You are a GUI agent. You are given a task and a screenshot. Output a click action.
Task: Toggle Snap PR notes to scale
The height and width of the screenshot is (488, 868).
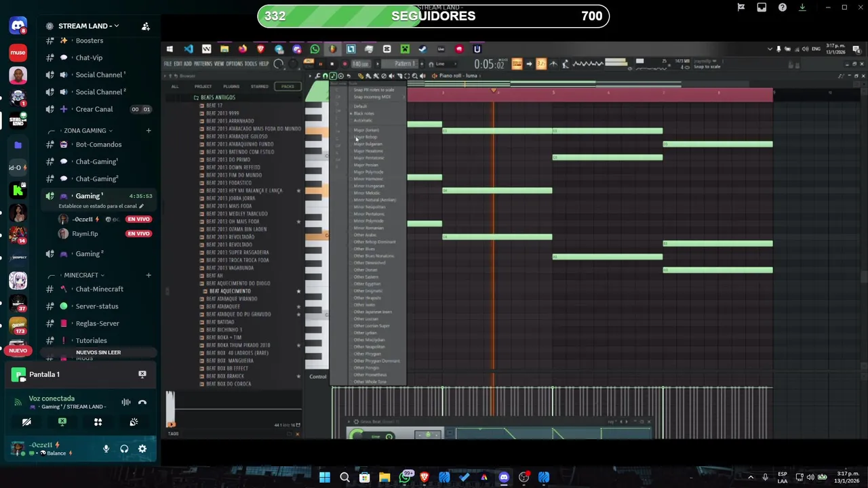click(374, 89)
